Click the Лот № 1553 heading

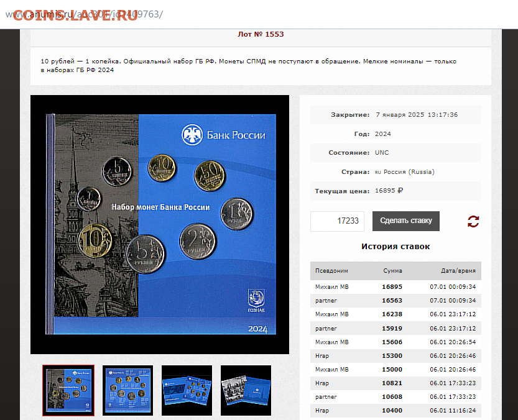pyautogui.click(x=261, y=34)
